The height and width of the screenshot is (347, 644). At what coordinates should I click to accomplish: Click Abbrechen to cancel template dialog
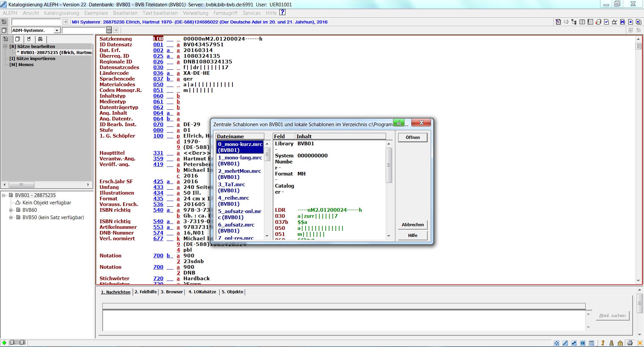tap(413, 225)
